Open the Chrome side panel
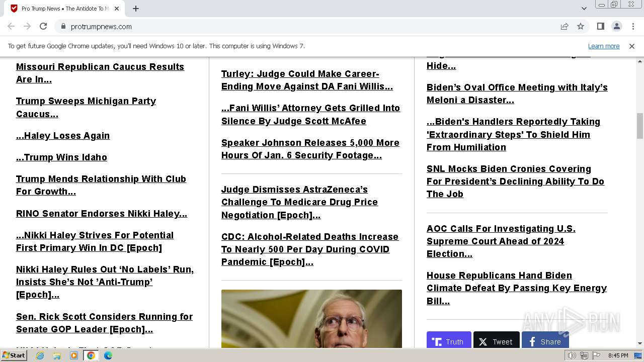 (601, 26)
